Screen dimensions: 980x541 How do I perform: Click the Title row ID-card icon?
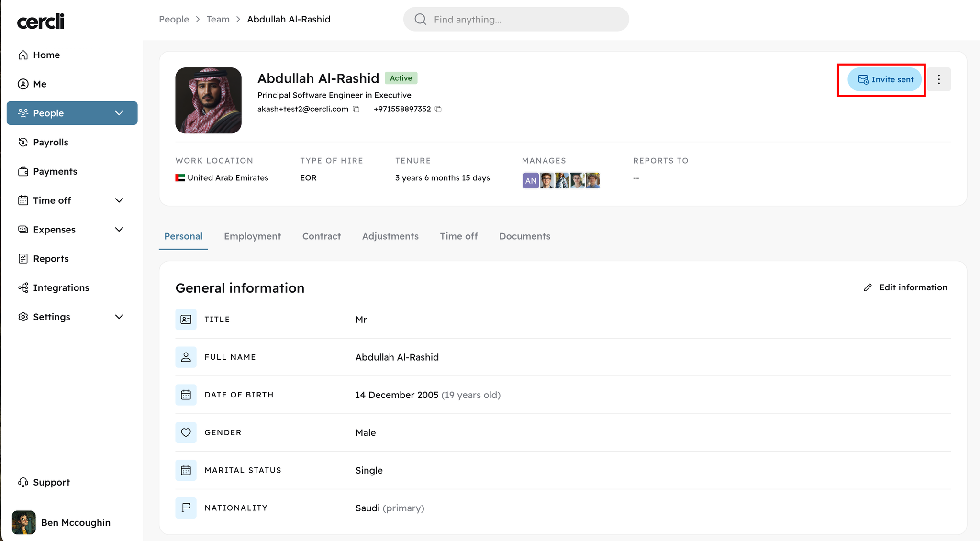pyautogui.click(x=186, y=320)
